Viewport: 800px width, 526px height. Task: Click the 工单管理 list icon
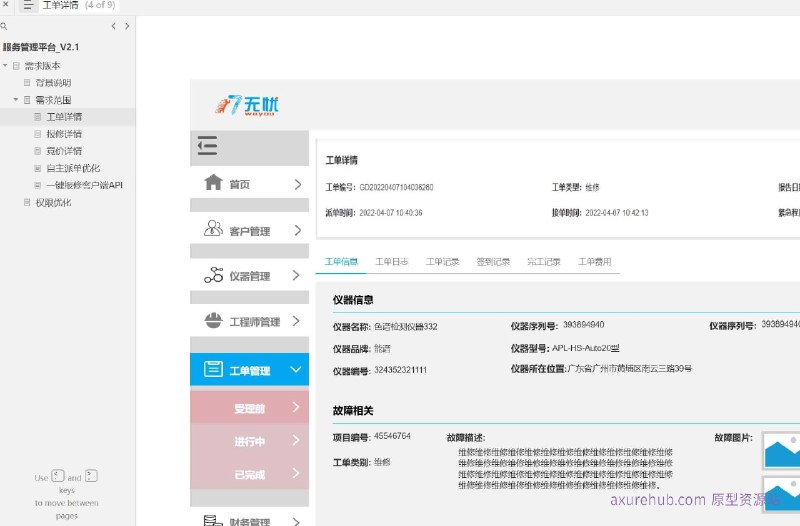[x=213, y=368]
